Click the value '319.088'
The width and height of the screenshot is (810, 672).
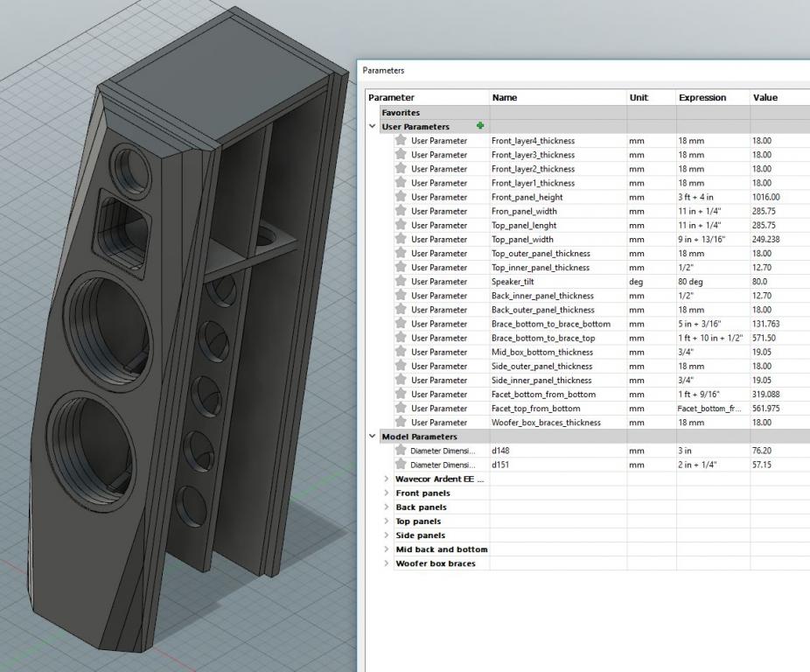click(766, 394)
